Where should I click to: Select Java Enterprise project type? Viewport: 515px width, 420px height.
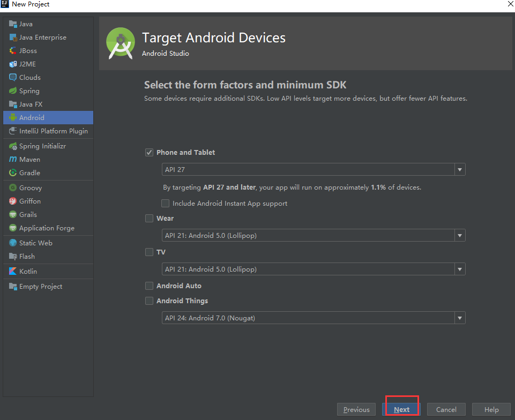pos(48,37)
